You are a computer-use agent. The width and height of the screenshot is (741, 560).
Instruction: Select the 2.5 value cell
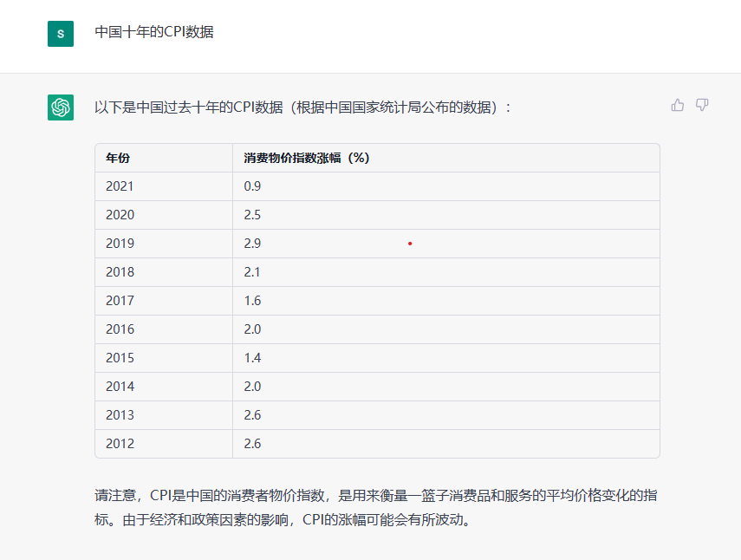click(x=446, y=215)
